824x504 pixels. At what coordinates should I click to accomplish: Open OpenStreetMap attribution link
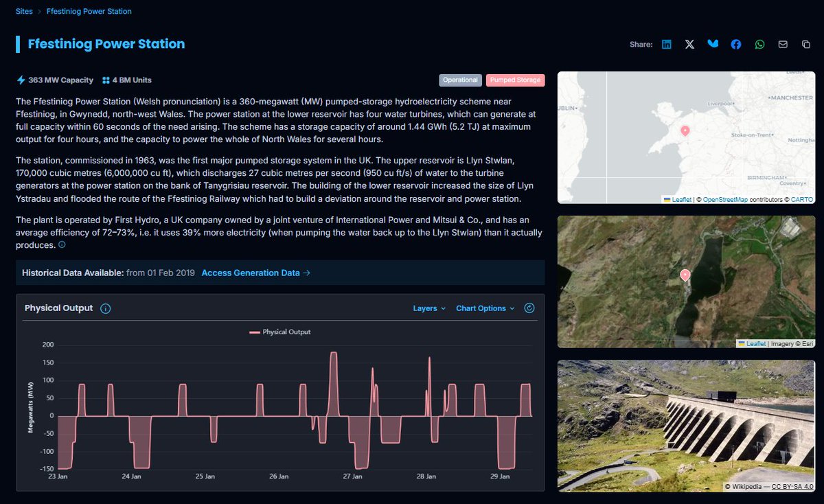725,199
